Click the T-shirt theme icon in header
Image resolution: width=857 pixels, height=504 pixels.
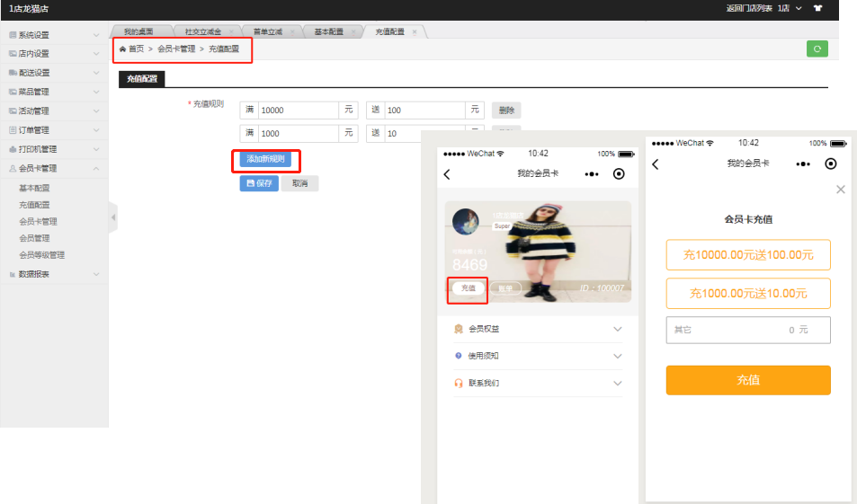tap(817, 8)
